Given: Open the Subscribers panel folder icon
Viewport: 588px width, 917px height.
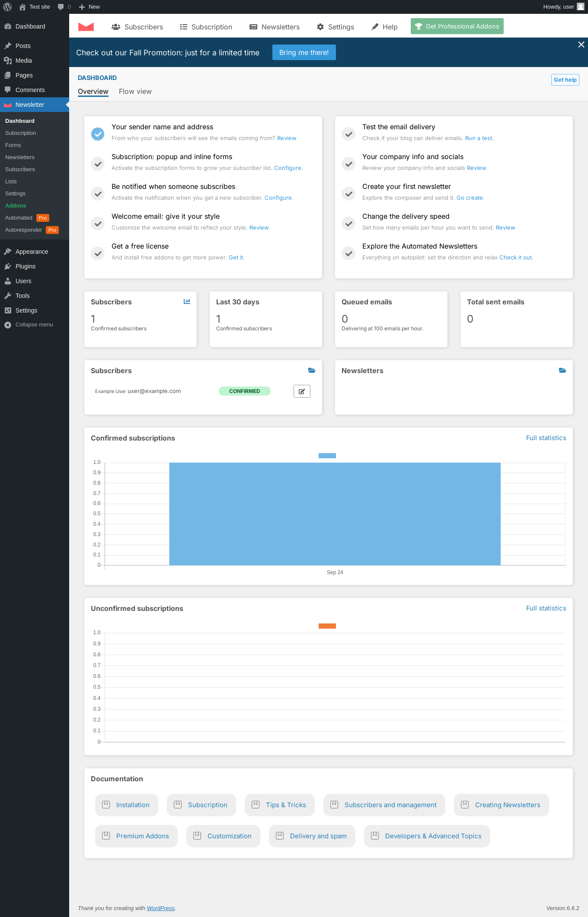Looking at the screenshot, I should coord(312,371).
